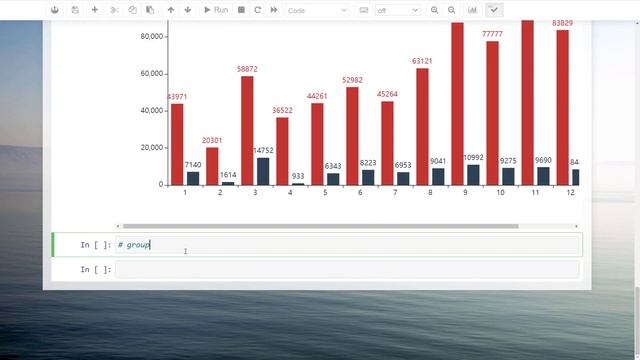
Task: Click the dark bar labeled 10992
Action: pos(473,175)
